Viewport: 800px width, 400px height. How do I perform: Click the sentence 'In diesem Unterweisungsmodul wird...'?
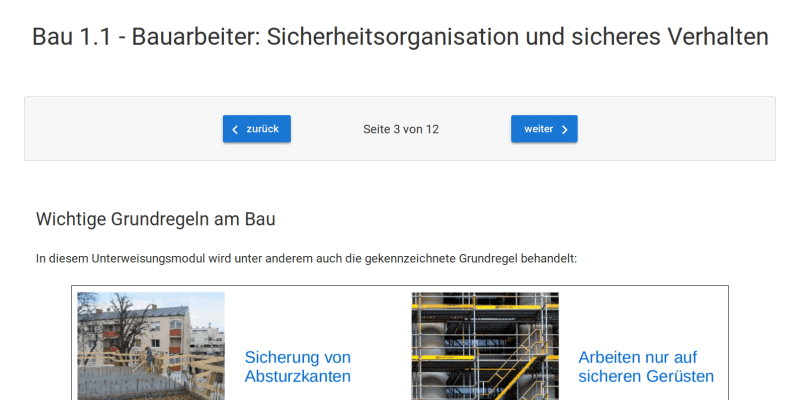[x=306, y=259]
